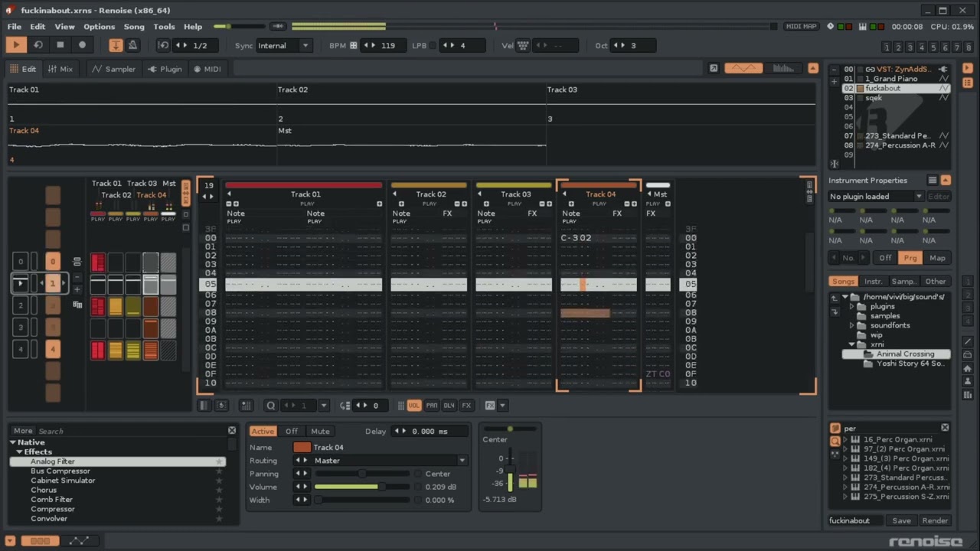980x551 pixels.
Task: Click the MIDI MAP button
Action: (802, 27)
